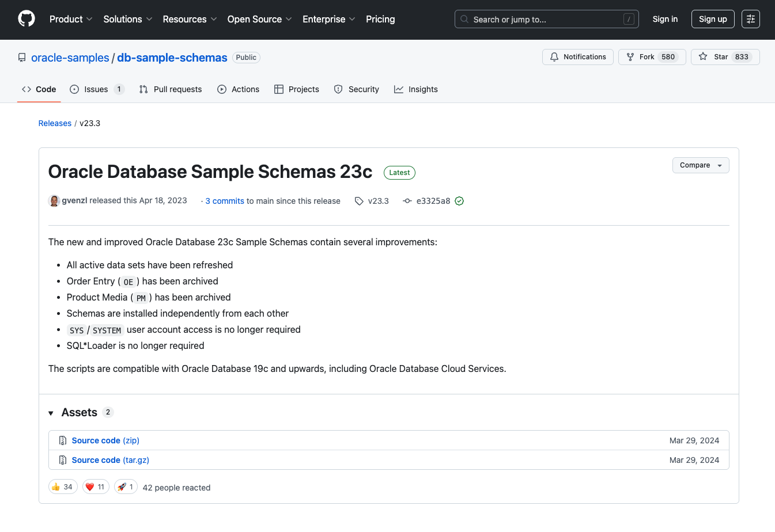
Task: Expand the Open Source menu
Action: pyautogui.click(x=255, y=19)
